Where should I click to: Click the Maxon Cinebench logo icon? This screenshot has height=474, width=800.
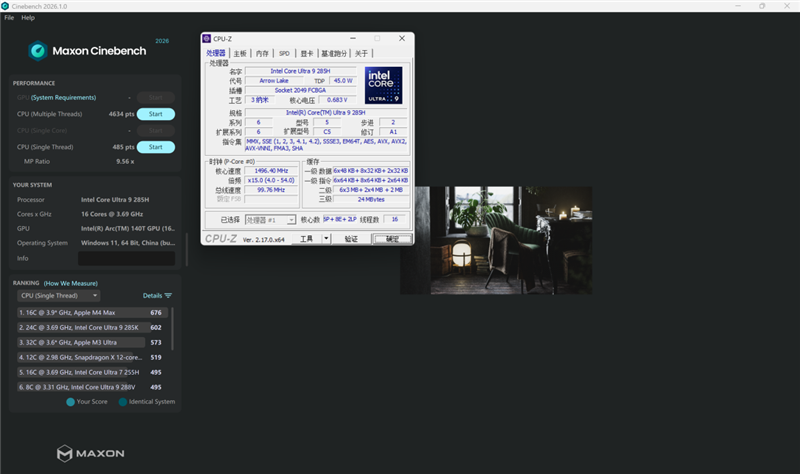tap(38, 51)
